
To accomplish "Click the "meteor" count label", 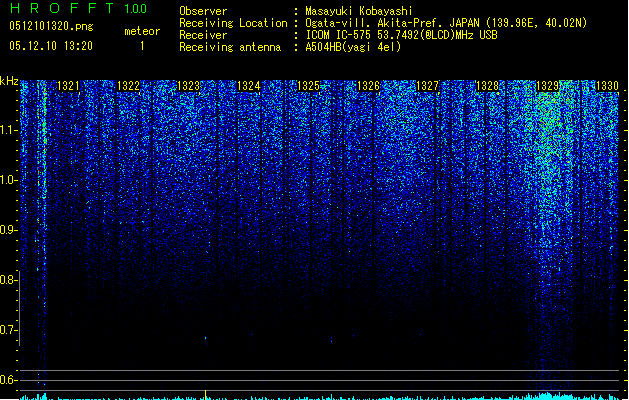I will [142, 31].
